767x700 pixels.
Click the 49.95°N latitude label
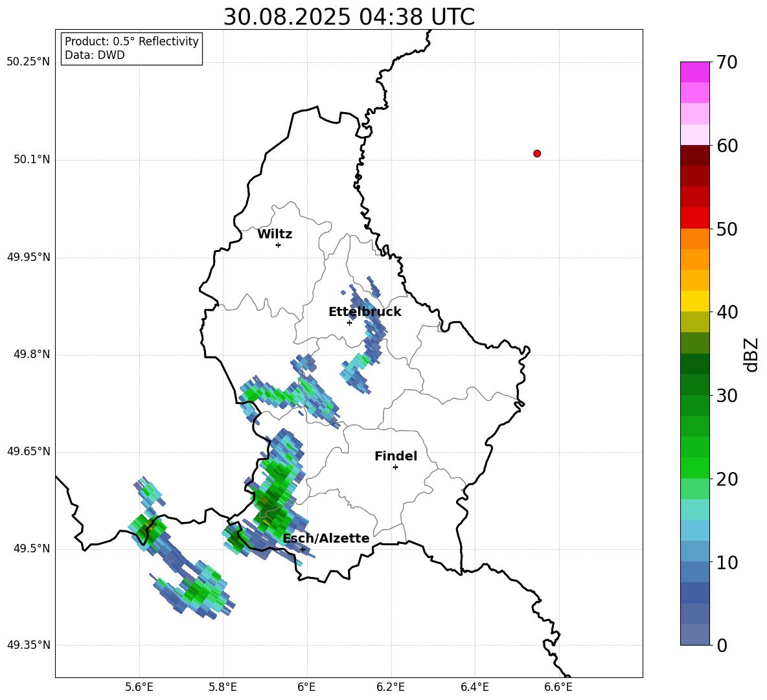29,257
